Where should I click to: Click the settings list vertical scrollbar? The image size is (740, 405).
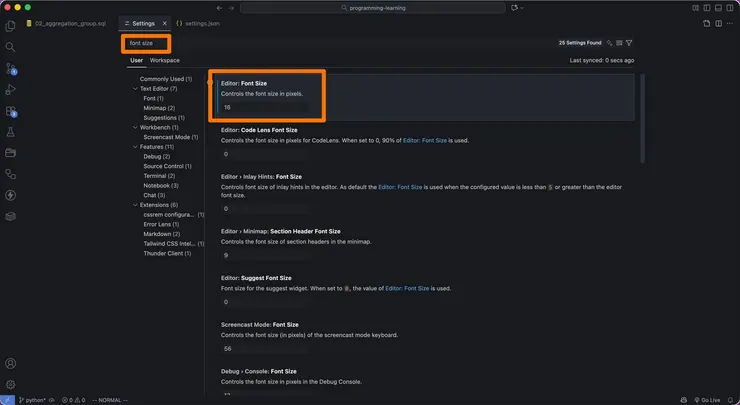pyautogui.click(x=642, y=118)
